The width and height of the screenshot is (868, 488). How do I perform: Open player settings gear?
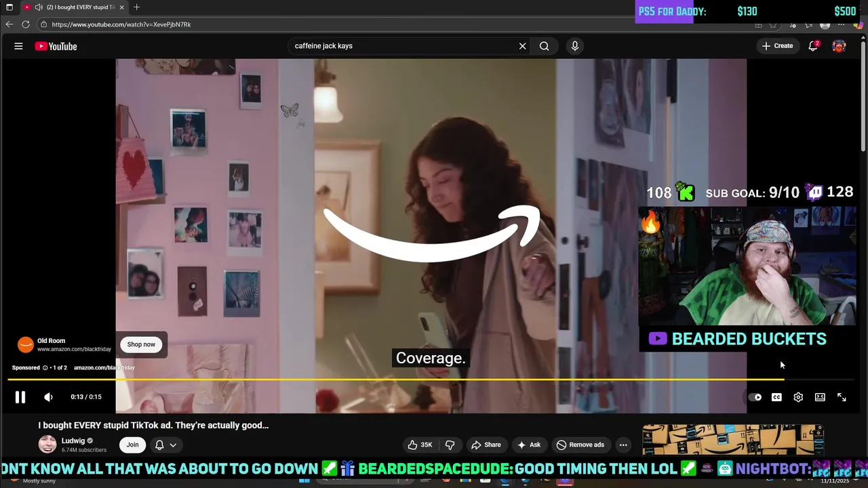[798, 397]
